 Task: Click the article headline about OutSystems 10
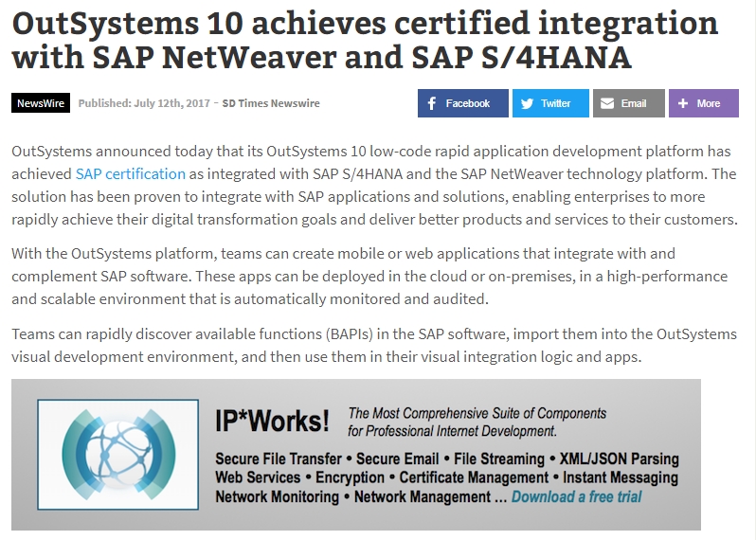[365, 40]
